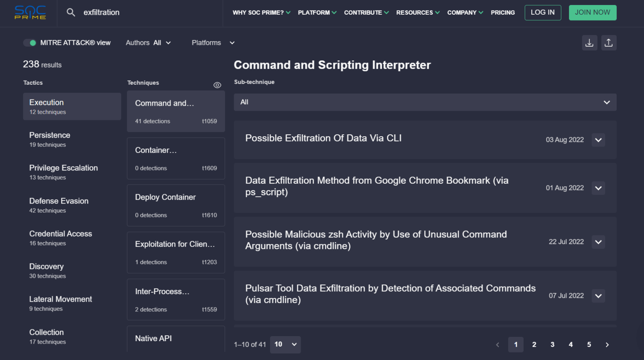
Task: Go to next page arrow in pagination
Action: coord(607,344)
